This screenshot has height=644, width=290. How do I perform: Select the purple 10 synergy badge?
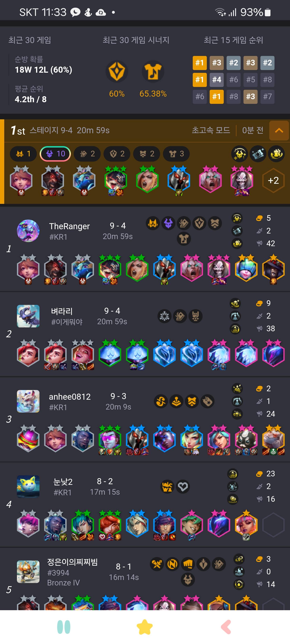[55, 154]
